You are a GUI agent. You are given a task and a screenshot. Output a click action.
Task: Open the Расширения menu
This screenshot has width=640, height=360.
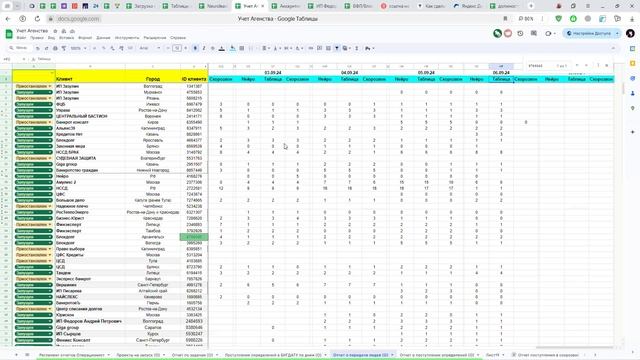point(155,38)
